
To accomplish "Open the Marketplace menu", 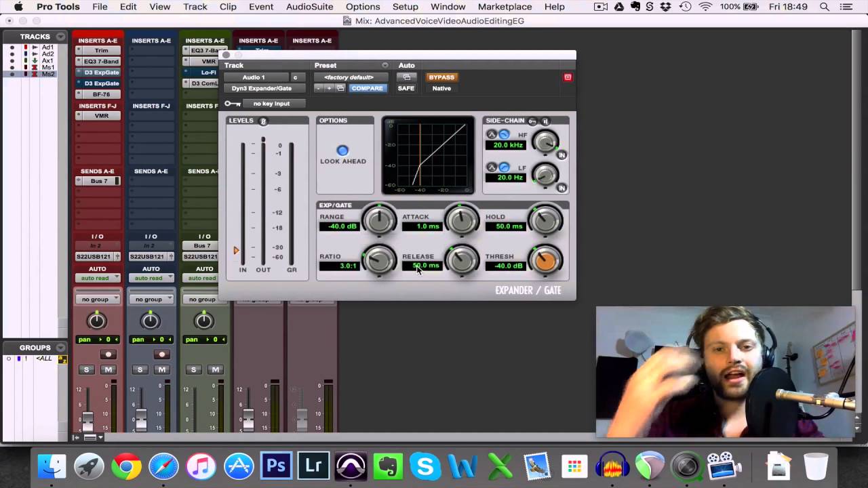I will tap(506, 7).
